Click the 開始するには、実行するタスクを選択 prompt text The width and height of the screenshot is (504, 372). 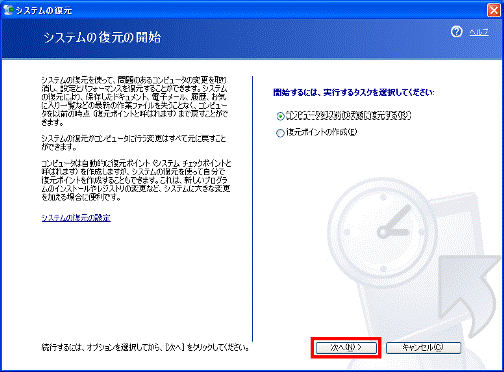[354, 92]
